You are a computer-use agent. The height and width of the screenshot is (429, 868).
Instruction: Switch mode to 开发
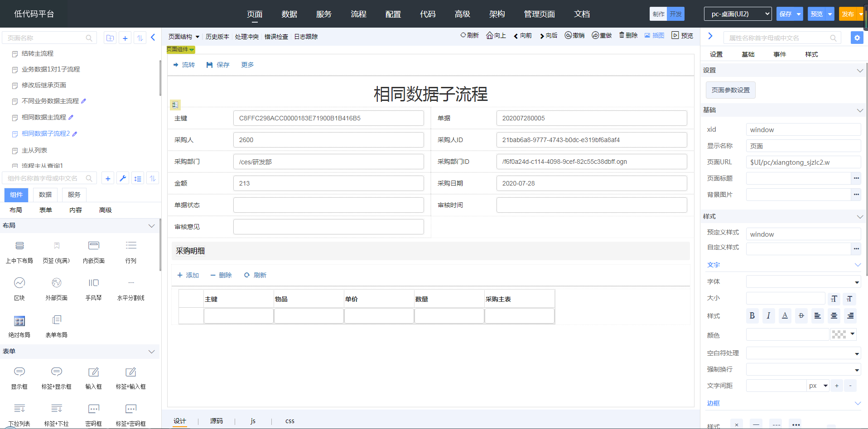[675, 14]
